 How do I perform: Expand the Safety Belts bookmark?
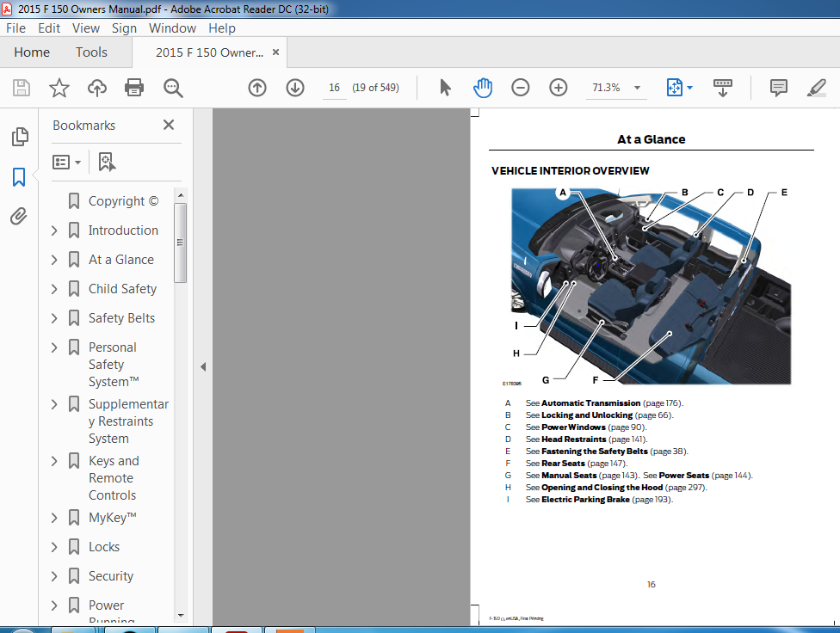click(x=54, y=318)
